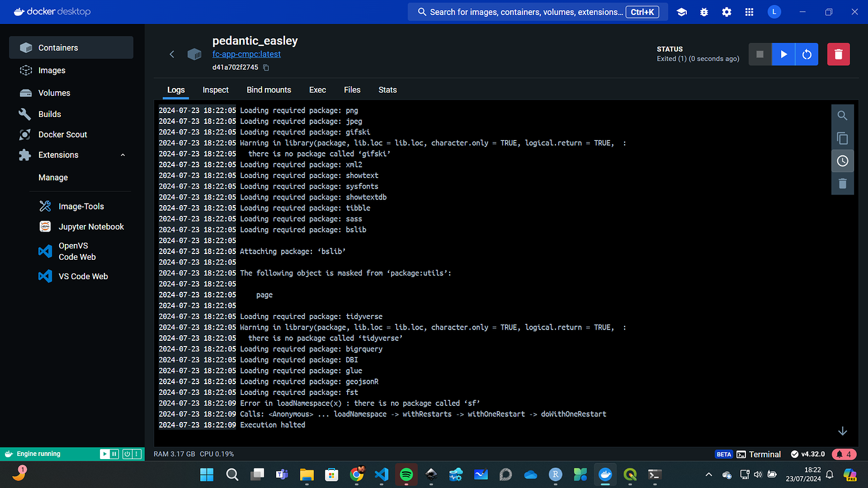The width and height of the screenshot is (868, 488).
Task: Power off the Docker engine
Action: click(127, 453)
